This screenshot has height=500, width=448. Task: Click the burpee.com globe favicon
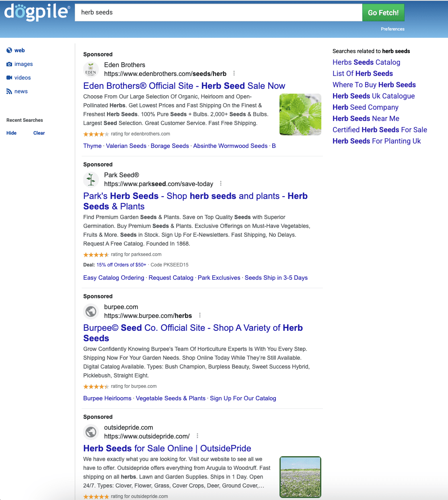[x=91, y=311]
